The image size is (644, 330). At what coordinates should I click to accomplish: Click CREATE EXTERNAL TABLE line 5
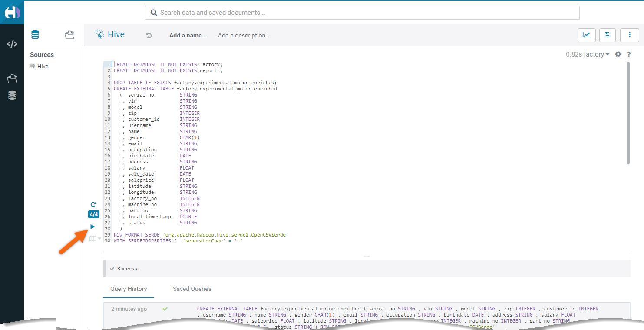click(x=195, y=89)
